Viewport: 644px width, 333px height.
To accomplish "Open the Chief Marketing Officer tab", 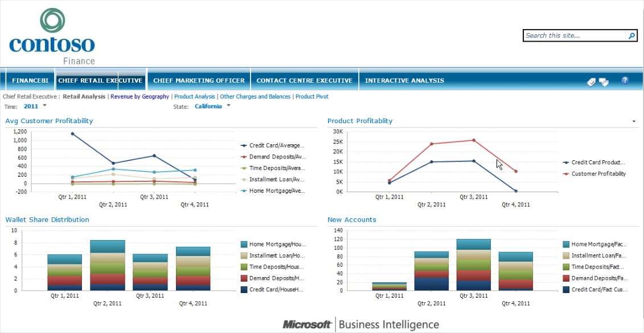I will [199, 80].
